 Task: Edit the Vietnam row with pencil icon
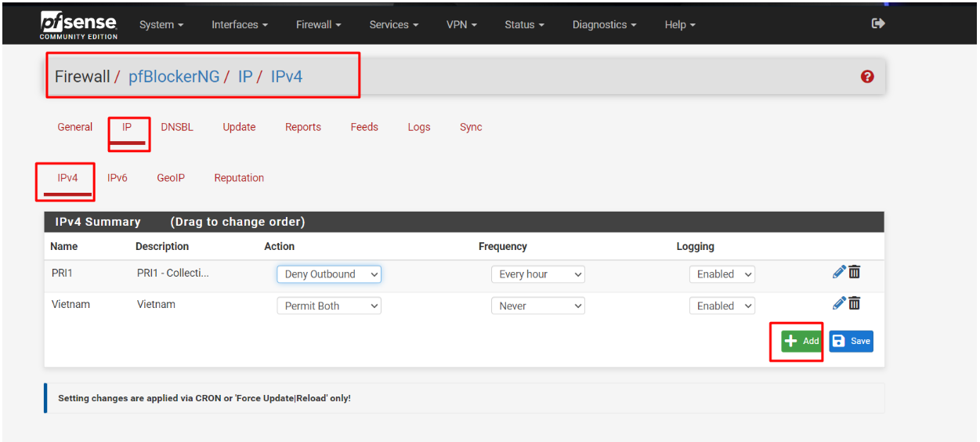click(x=839, y=303)
